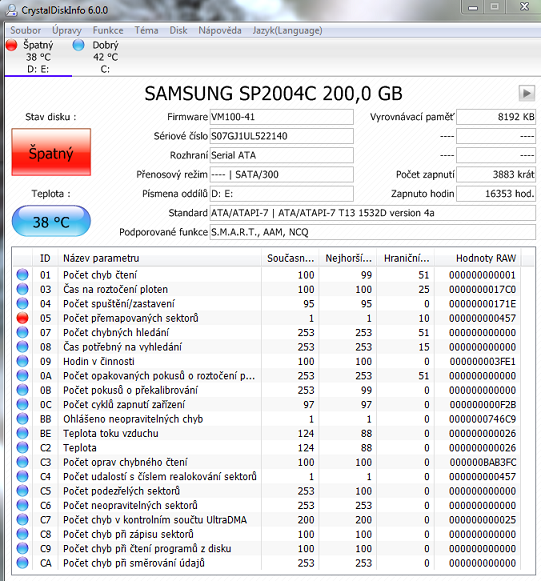Image resolution: width=541 pixels, height=581 pixels.
Task: Go to next disk with arrow button
Action: coord(527,93)
